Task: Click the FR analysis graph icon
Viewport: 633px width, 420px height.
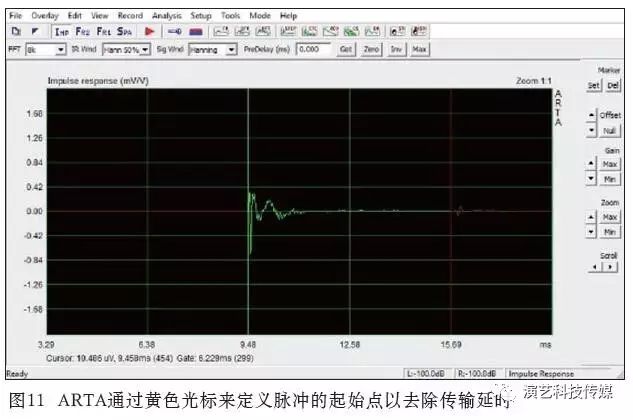Action: pos(221,31)
